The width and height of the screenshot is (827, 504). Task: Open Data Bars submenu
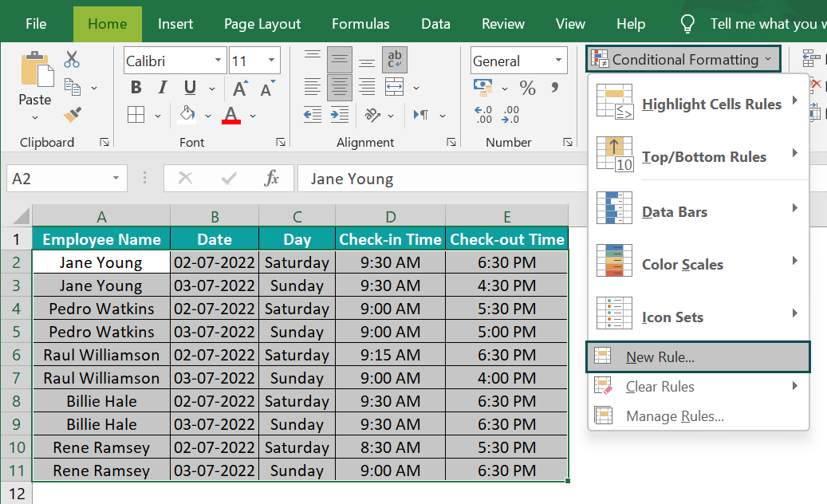point(698,211)
